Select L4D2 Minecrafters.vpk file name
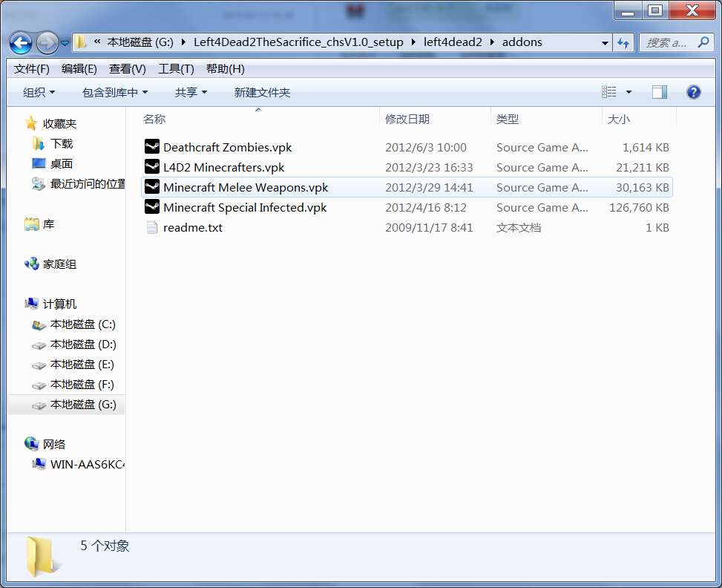The width and height of the screenshot is (722, 588). point(224,167)
